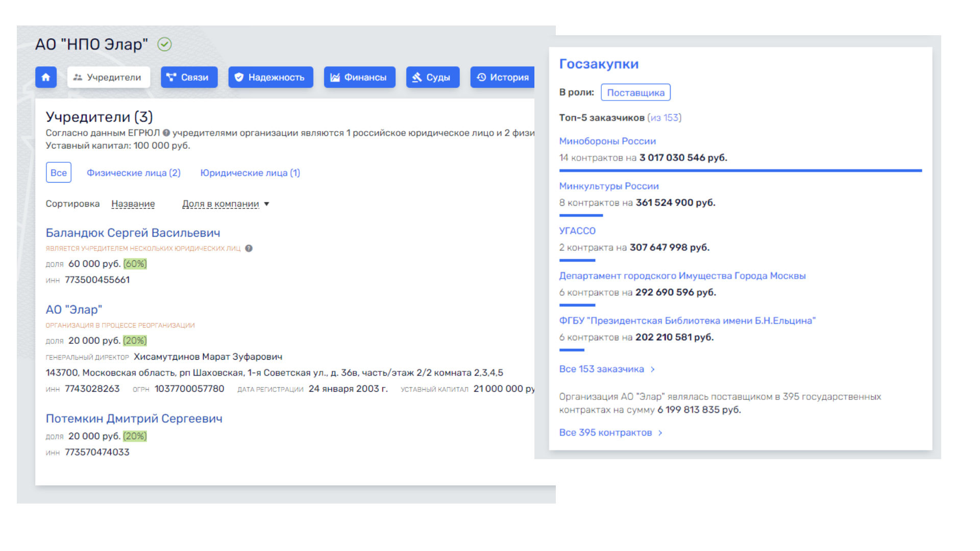Open Президентская Библиотека имени Б.Н.Ельцина link
Viewport: 980px width, 551px height.
(688, 321)
